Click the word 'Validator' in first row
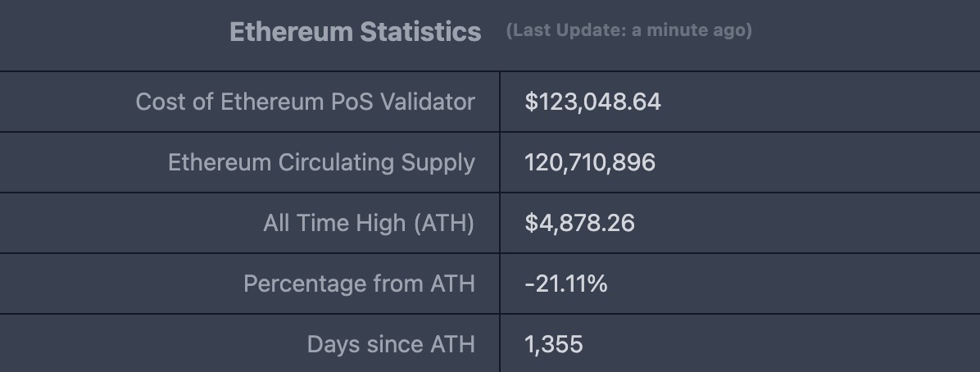 [x=428, y=102]
